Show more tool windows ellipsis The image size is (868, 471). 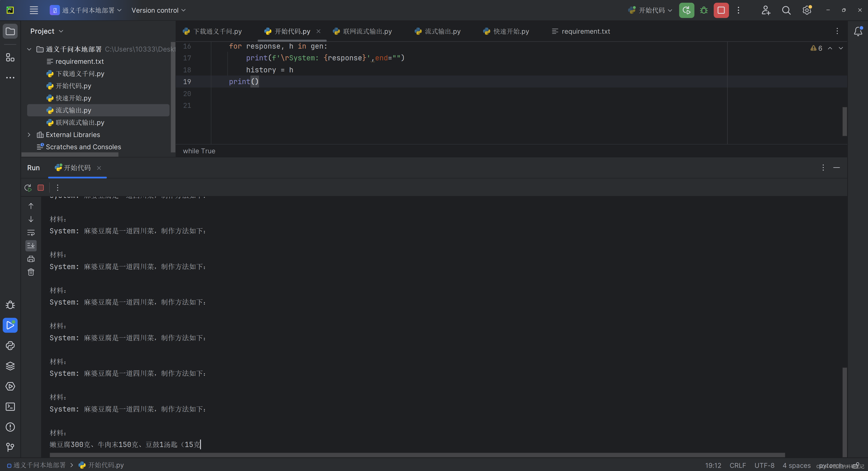coord(10,78)
